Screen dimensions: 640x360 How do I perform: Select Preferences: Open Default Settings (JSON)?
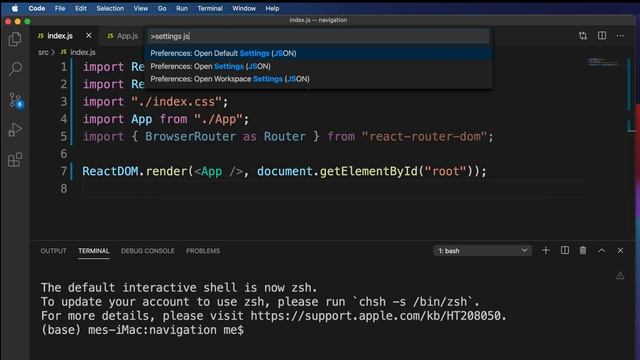[318, 53]
